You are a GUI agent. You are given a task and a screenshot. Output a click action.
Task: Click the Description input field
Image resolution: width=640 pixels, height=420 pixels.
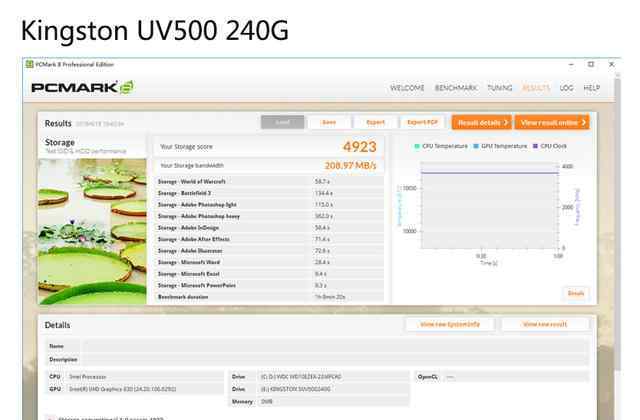335,359
